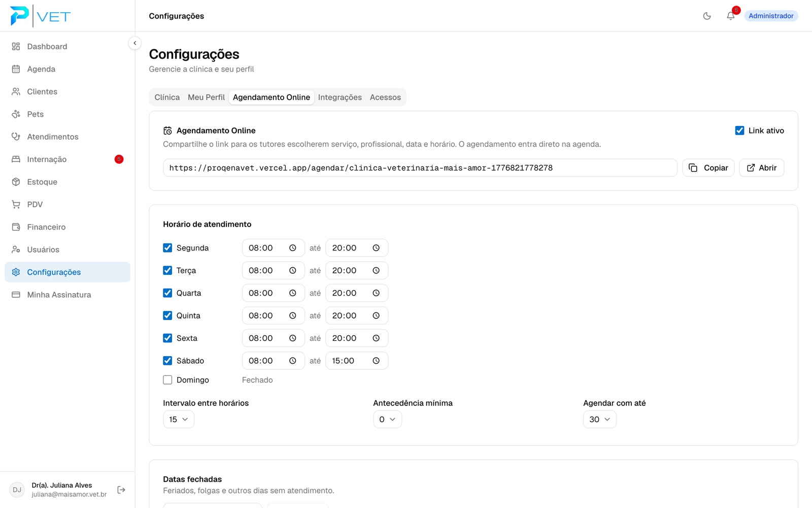
Task: Click the Administrador badge
Action: tap(771, 16)
